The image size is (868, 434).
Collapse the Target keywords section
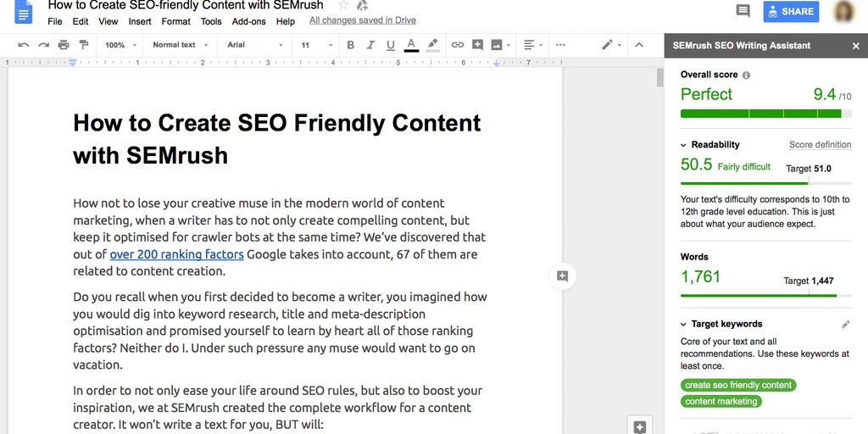coord(683,325)
